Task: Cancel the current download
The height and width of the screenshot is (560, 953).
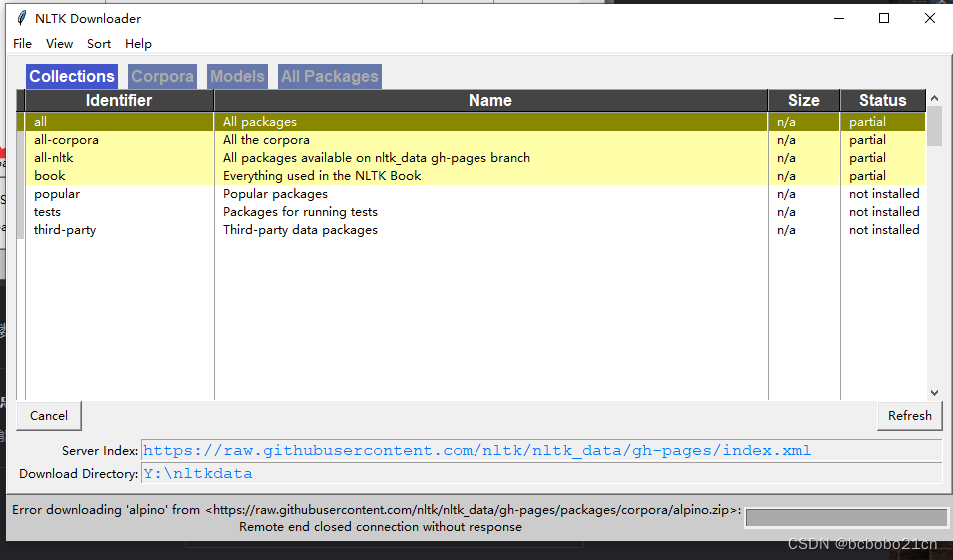Action: pos(49,416)
